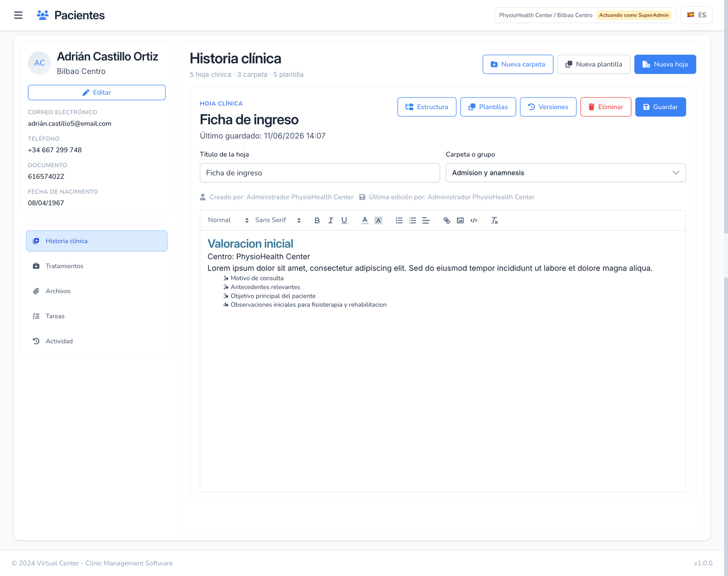Click the email adrián.castillo5@email.com
728x576 pixels.
70,123
